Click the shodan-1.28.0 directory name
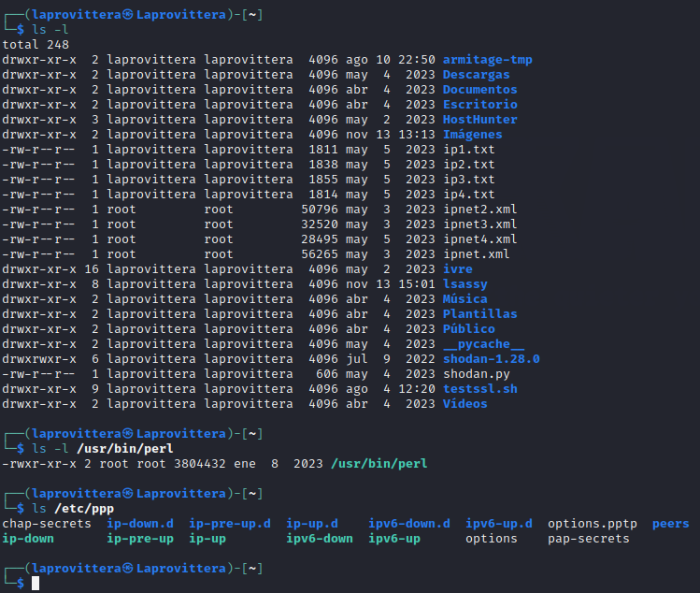The width and height of the screenshot is (700, 593). pos(491,359)
